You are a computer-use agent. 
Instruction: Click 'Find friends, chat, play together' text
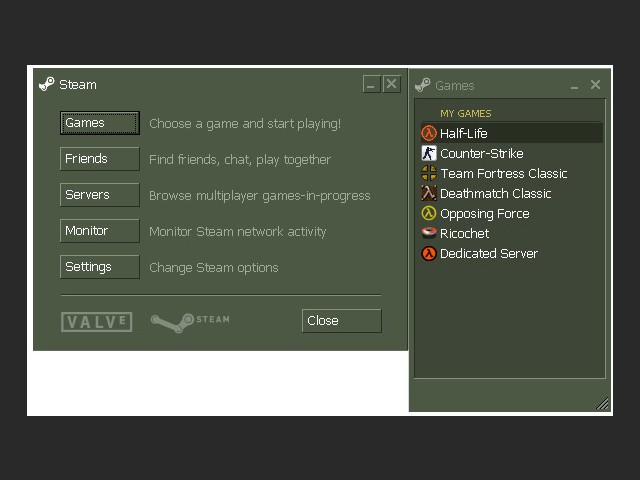pos(240,159)
